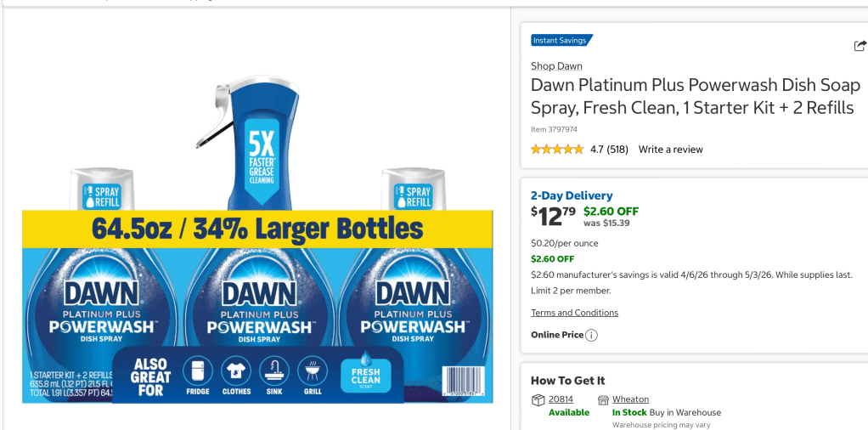Image resolution: width=868 pixels, height=430 pixels.
Task: Click the Dawn Platinum Plus product title
Action: (695, 97)
